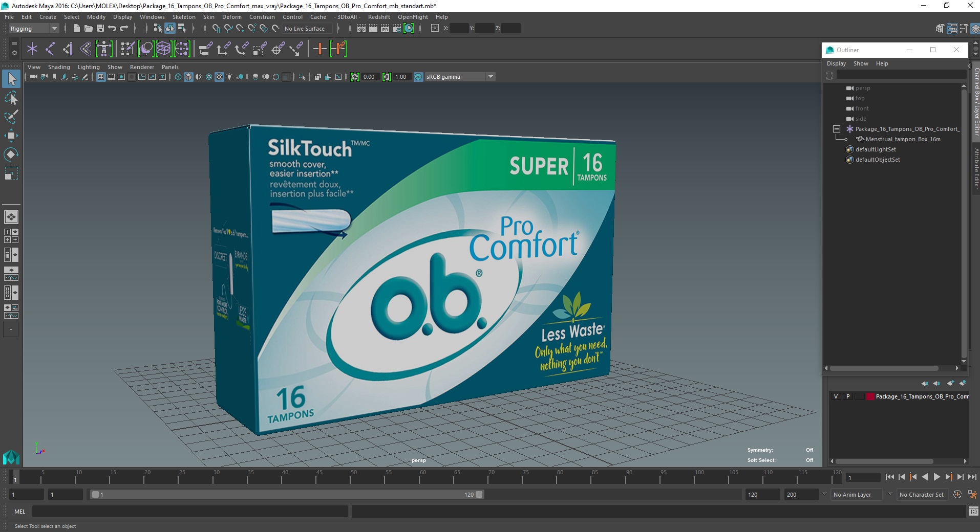The width and height of the screenshot is (980, 532).
Task: Activate the Paint Selection tool
Action: 11,117
